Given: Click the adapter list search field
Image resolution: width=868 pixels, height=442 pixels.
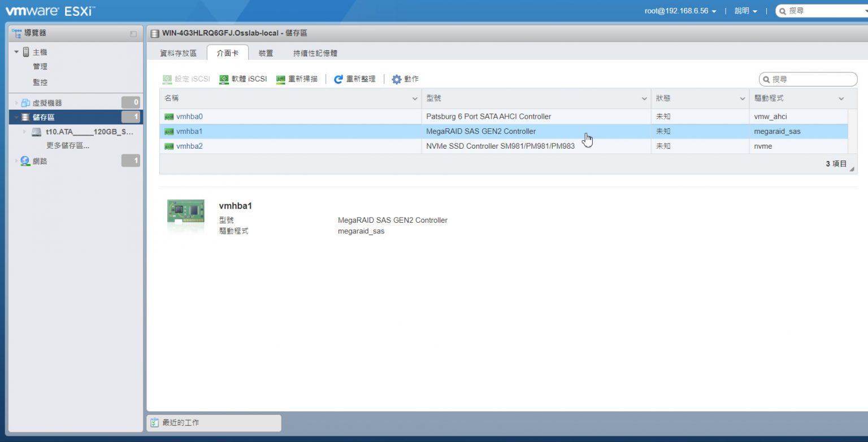Looking at the screenshot, I should pyautogui.click(x=808, y=79).
